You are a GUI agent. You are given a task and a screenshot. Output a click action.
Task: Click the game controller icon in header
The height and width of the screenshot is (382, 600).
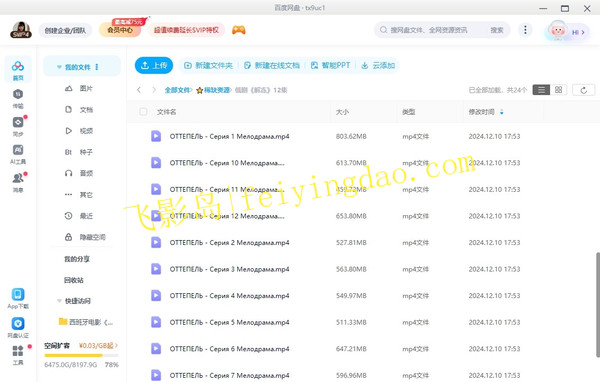coord(239,30)
